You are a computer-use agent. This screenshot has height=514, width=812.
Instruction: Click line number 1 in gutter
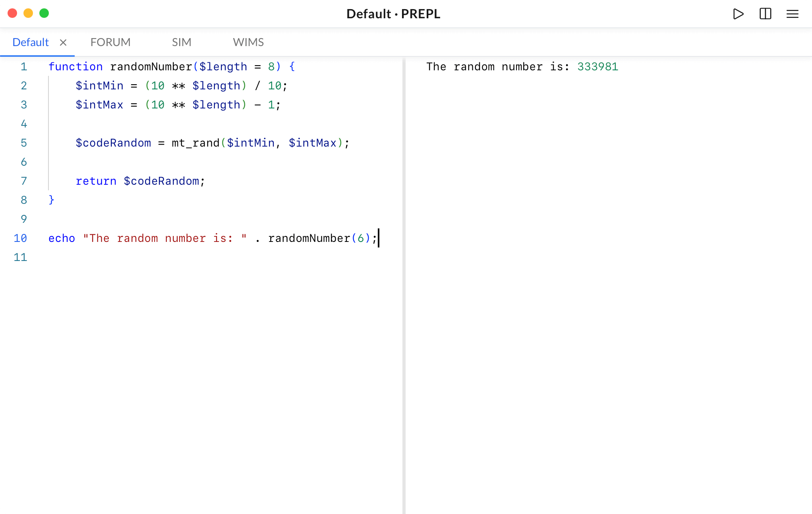[x=24, y=67]
